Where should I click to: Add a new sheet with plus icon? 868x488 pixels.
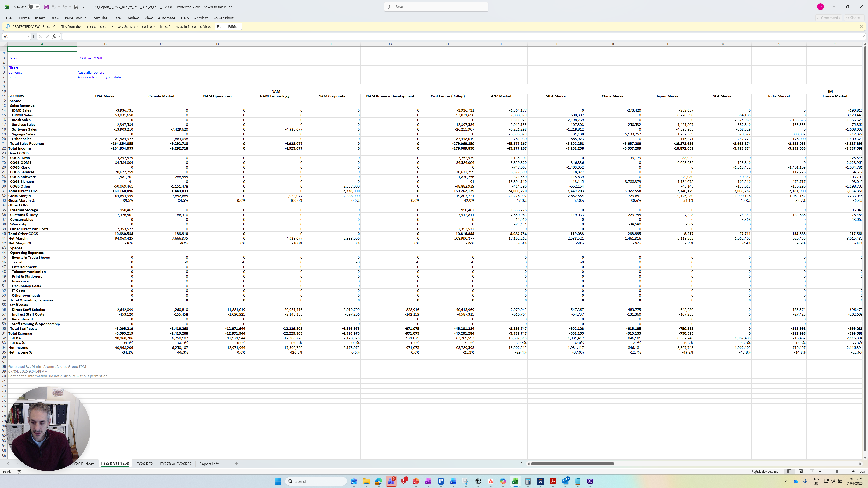pyautogui.click(x=236, y=464)
